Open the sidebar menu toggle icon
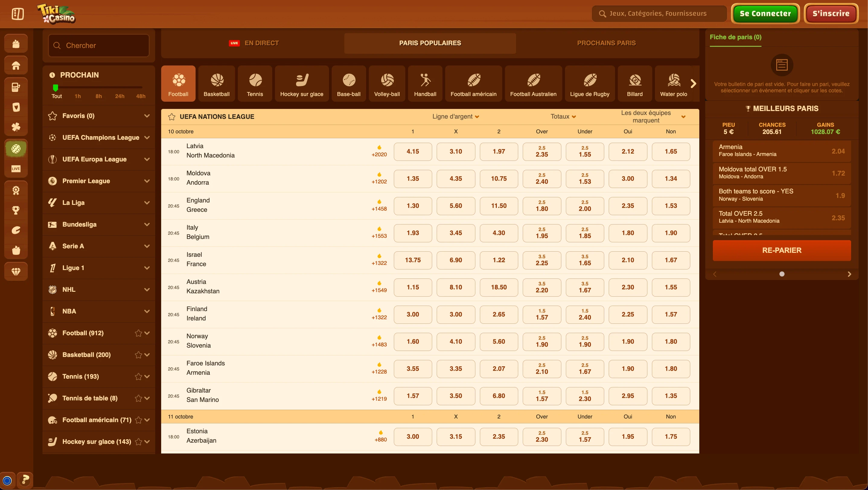 pyautogui.click(x=18, y=14)
